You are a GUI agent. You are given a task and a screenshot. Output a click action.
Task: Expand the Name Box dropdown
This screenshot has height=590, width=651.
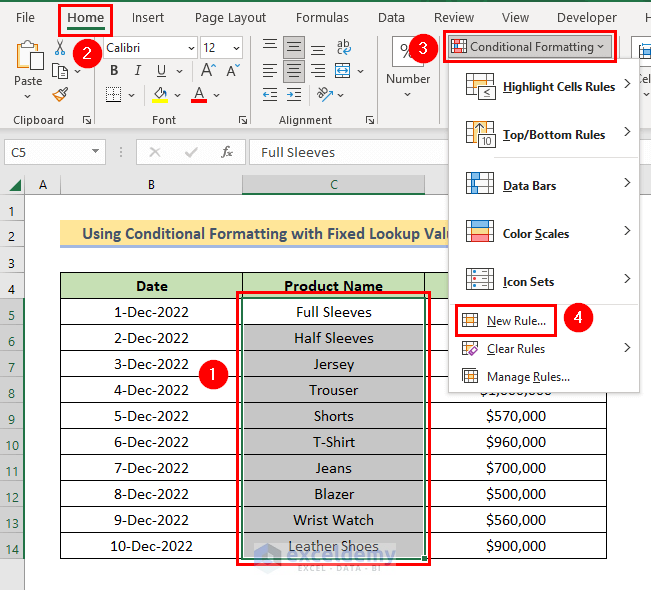95,151
